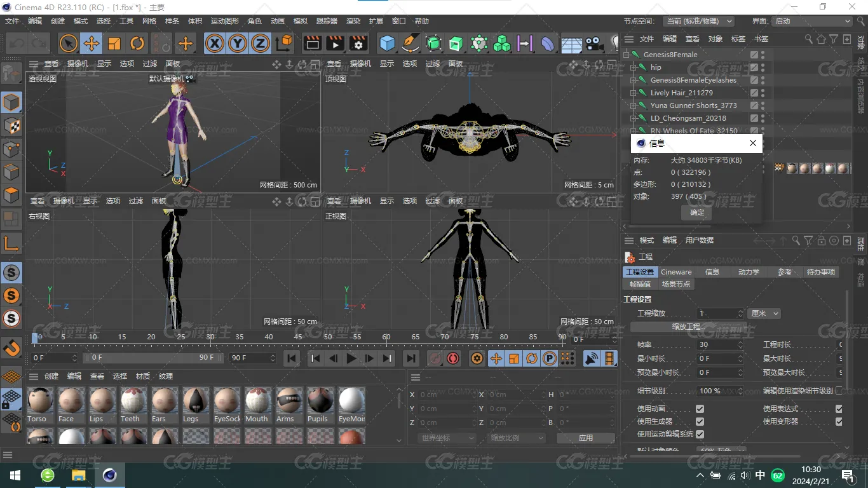Click the 应用 button in coordinates panel

click(x=585, y=438)
